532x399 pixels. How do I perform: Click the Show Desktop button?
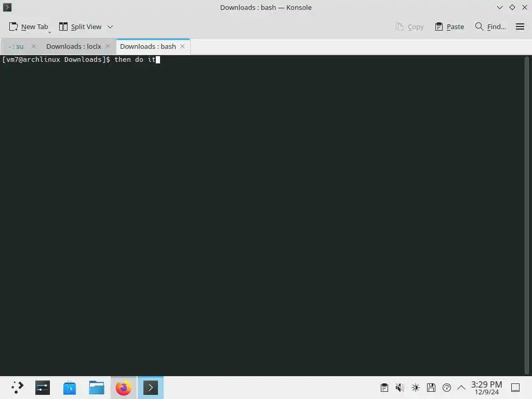pos(515,388)
